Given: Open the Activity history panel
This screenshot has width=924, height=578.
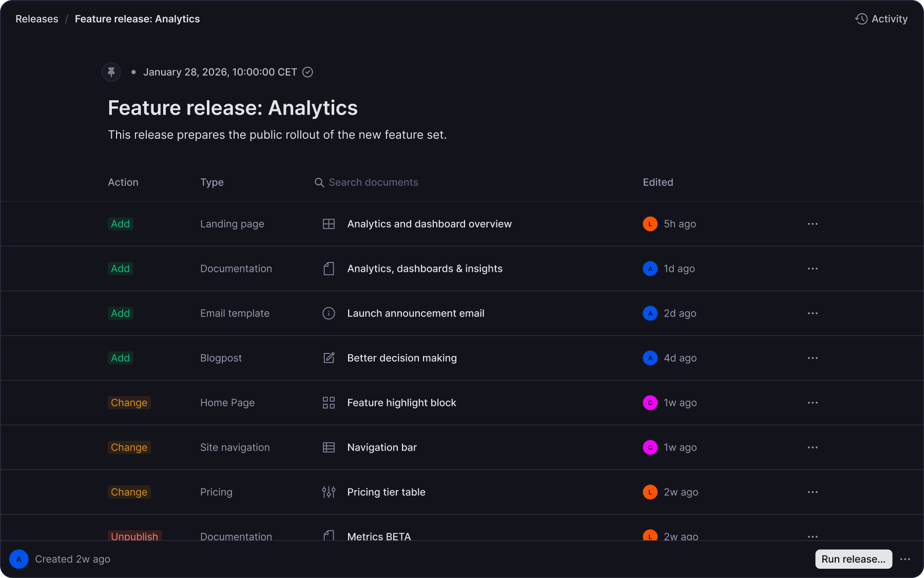Looking at the screenshot, I should [881, 19].
